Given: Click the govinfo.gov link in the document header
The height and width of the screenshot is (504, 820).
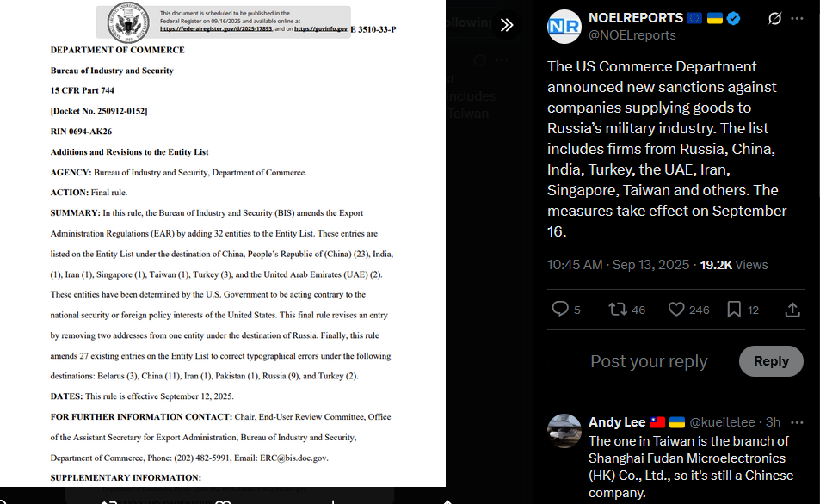Looking at the screenshot, I should pyautogui.click(x=321, y=28).
